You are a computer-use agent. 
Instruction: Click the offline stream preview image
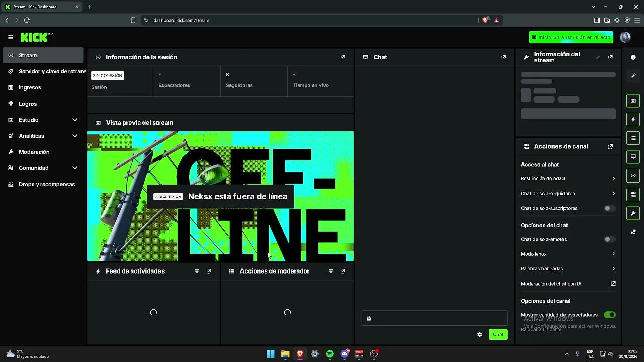click(220, 197)
